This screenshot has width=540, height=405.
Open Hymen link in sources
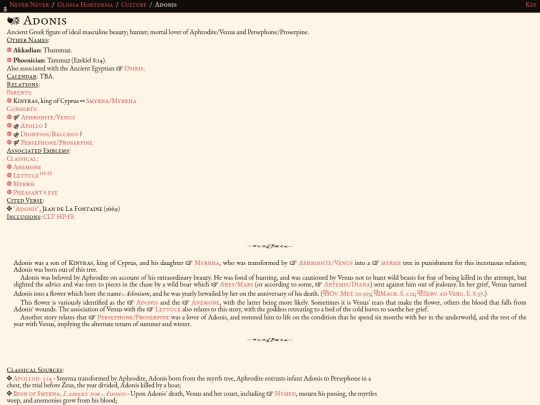click(285, 394)
